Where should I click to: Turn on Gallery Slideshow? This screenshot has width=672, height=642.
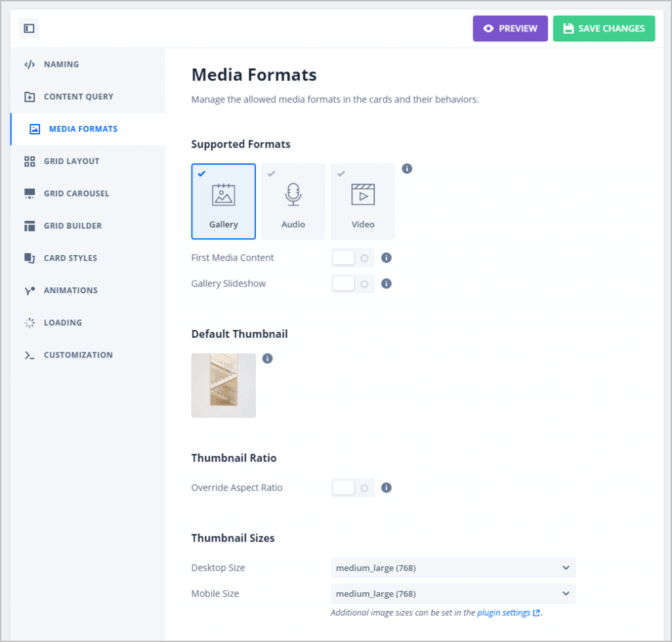[352, 283]
